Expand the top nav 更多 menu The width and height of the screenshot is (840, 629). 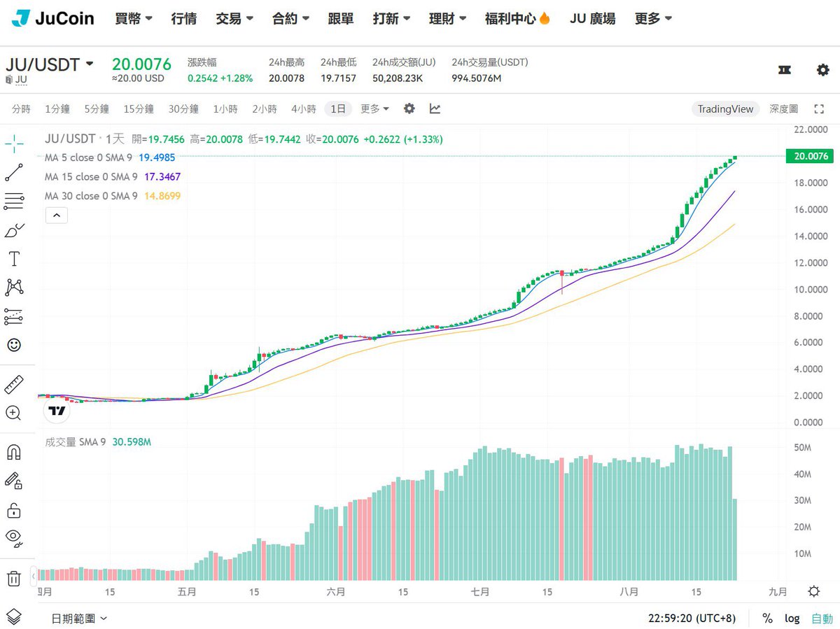pos(654,19)
